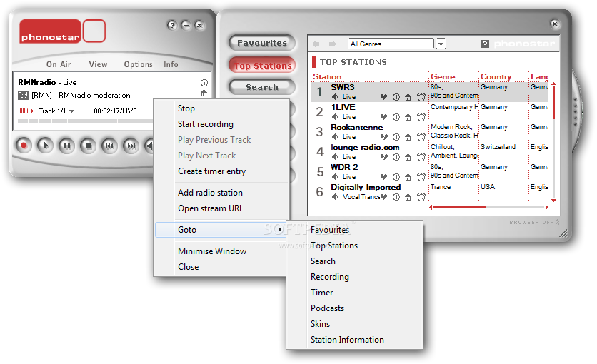The image size is (597, 364).
Task: Choose Add radio station
Action: click(x=210, y=193)
